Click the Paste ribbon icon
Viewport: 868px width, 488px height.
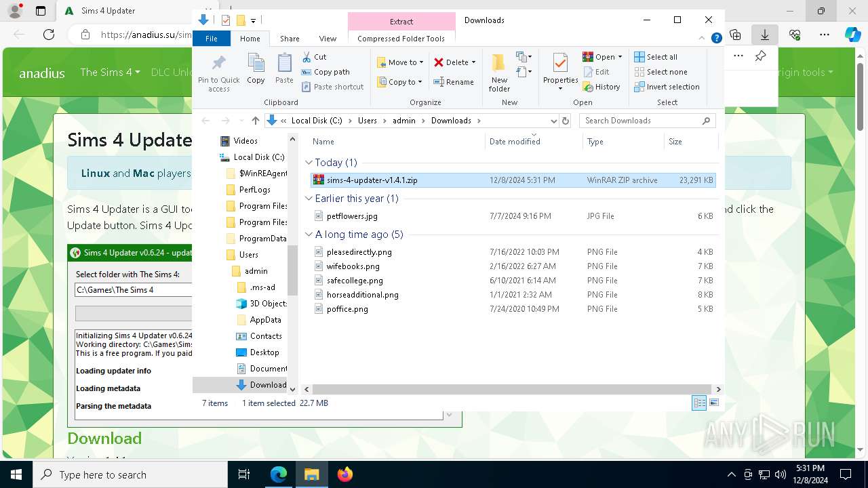point(284,69)
